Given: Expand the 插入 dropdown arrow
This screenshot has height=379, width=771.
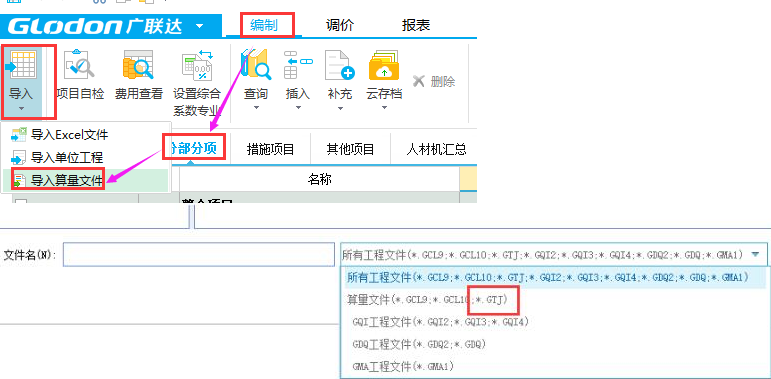Looking at the screenshot, I should point(298,108).
